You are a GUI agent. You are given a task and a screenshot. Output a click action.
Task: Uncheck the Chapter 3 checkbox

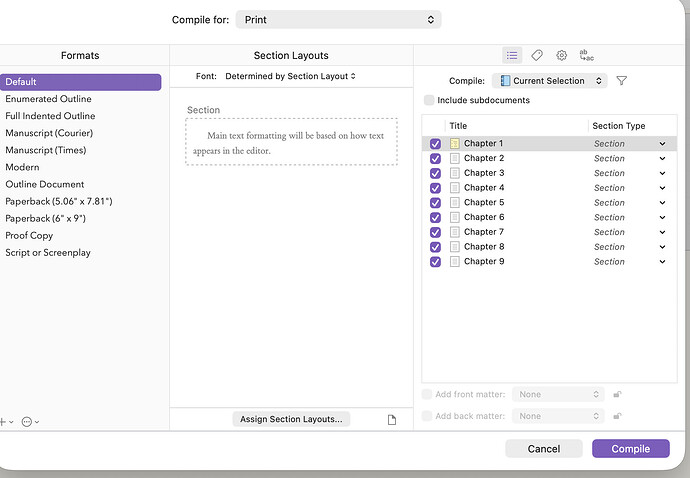click(435, 173)
